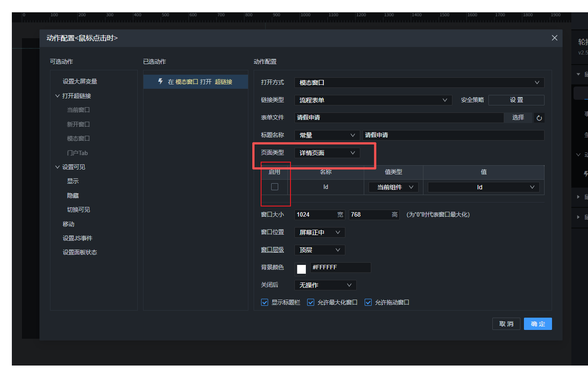This screenshot has height=373, width=588.
Task: Click the Id cell in 名称 column
Action: [326, 187]
